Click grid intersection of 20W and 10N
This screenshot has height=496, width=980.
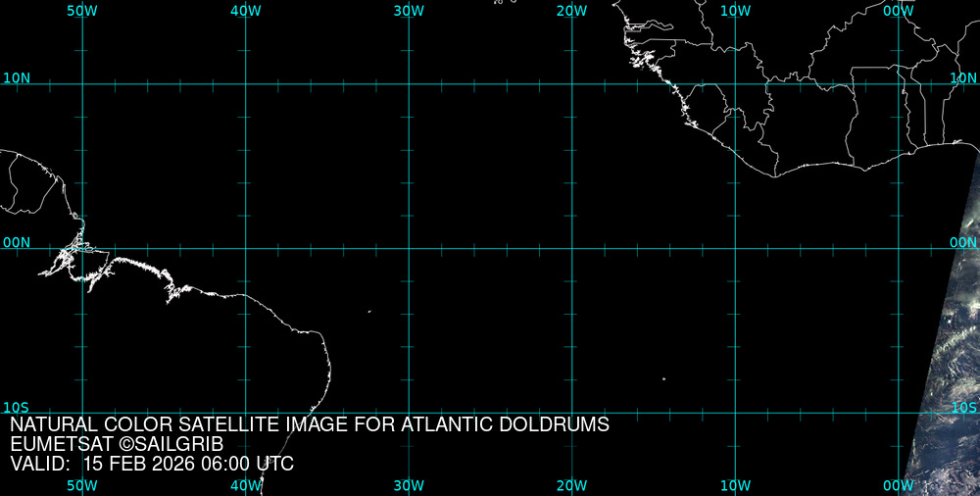pyautogui.click(x=571, y=84)
